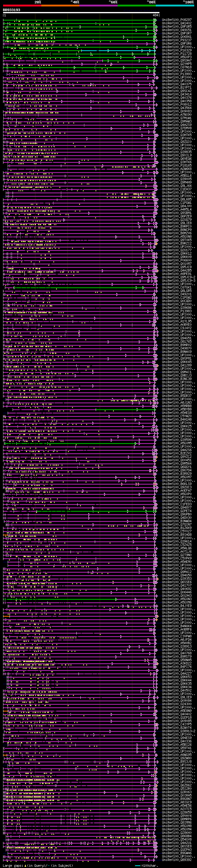Image resolution: width=197 pixels, height=868 pixels.
Task: Select hit label UniRef100_C6TN18
Action: point(177,67)
